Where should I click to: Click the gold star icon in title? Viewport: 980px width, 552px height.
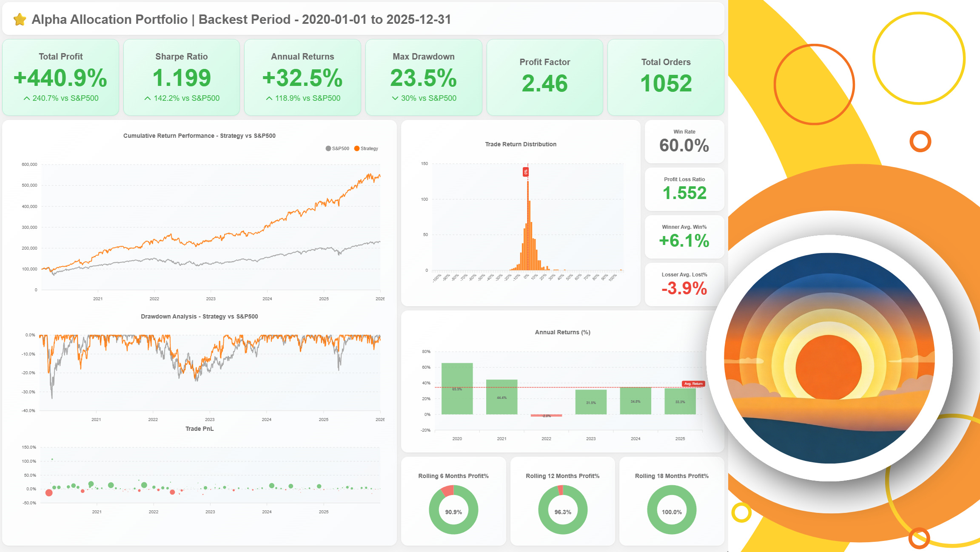coord(20,20)
